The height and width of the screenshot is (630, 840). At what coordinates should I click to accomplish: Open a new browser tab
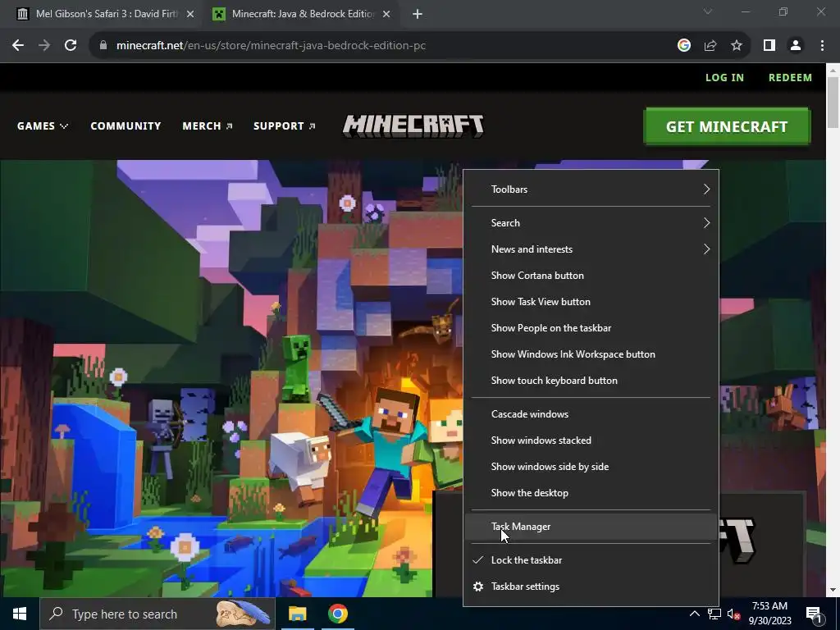[418, 14]
